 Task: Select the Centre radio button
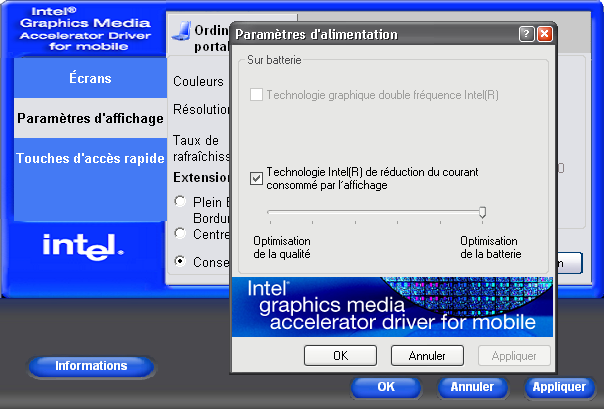point(180,233)
